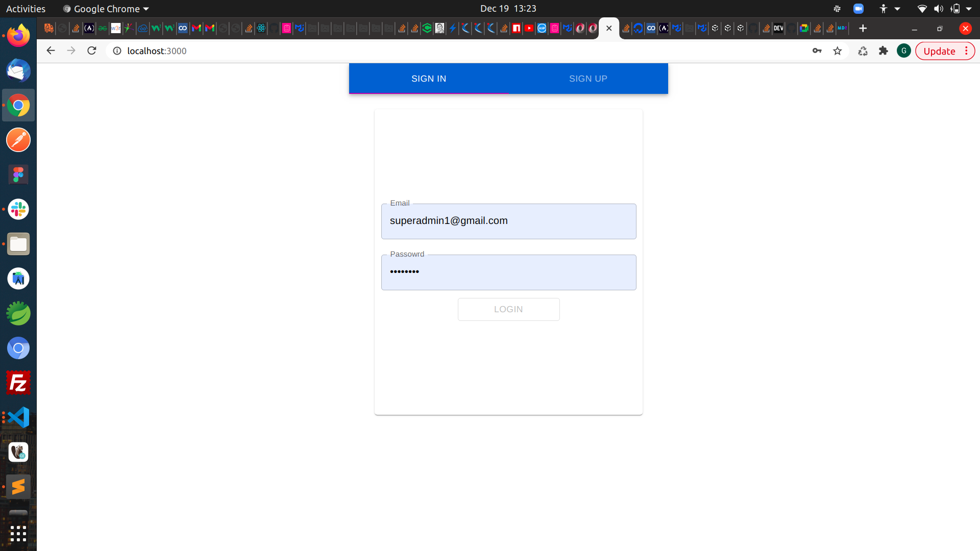Click the Update Chrome button
Viewport: 980px width, 551px height.
pyautogui.click(x=945, y=51)
